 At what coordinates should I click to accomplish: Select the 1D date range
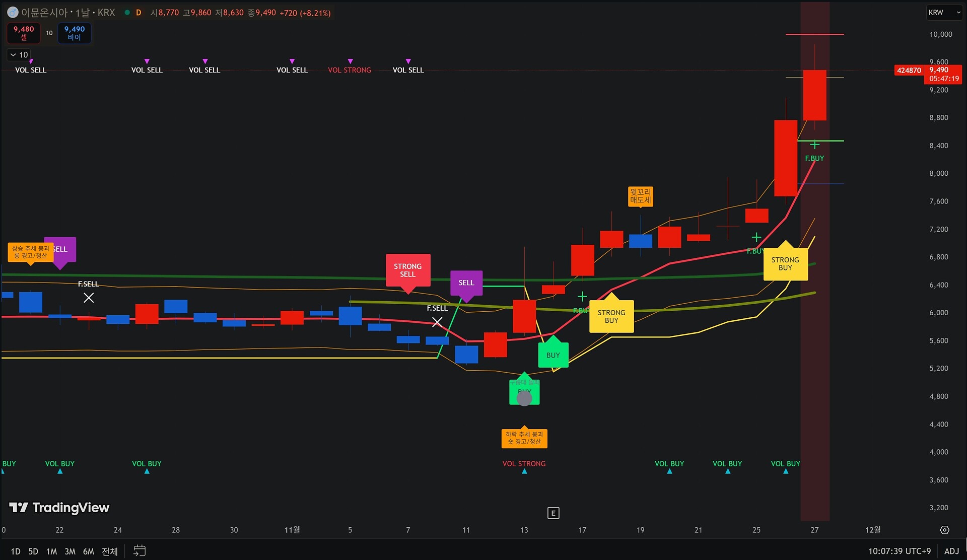click(16, 551)
